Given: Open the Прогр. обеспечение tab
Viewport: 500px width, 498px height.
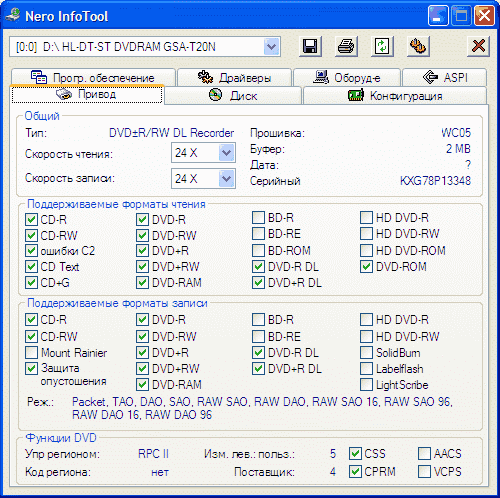Looking at the screenshot, I should [x=93, y=77].
